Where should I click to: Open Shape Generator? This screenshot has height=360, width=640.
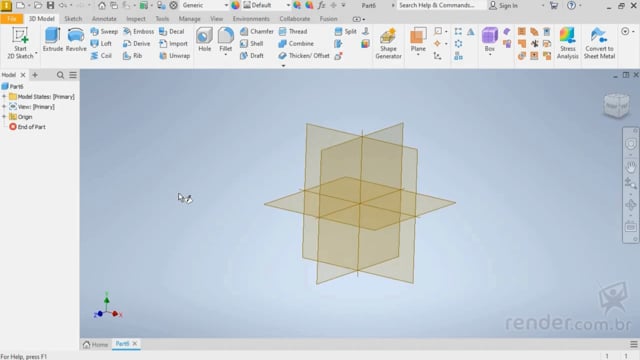(388, 43)
